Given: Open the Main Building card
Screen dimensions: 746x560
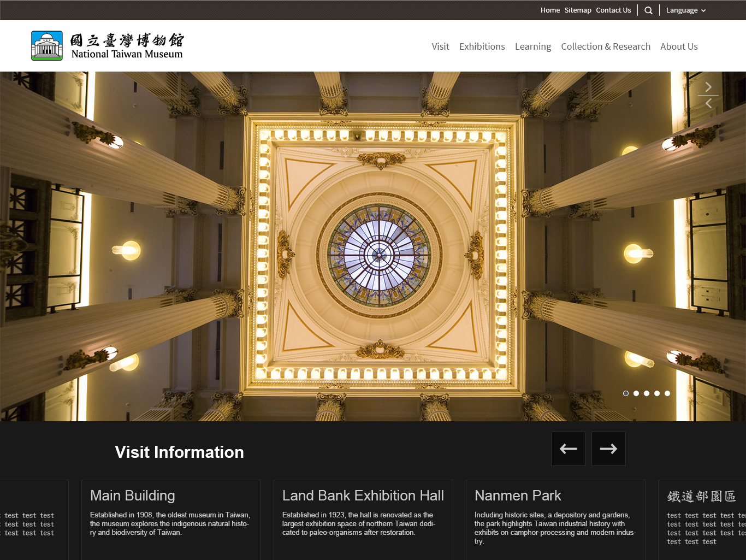Looking at the screenshot, I should tap(171, 520).
